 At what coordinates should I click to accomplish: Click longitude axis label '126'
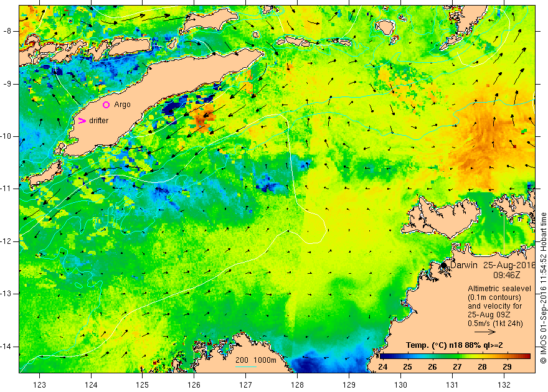point(194,385)
